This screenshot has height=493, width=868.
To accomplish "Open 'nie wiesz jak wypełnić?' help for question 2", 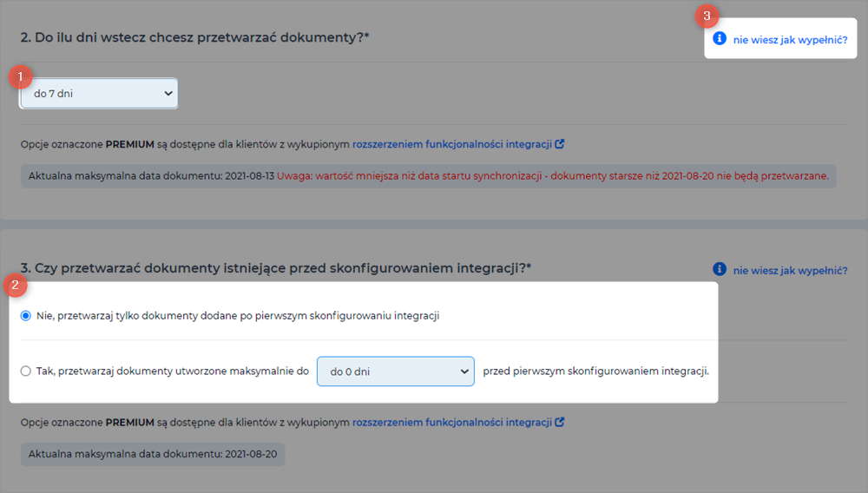I will pyautogui.click(x=790, y=40).
